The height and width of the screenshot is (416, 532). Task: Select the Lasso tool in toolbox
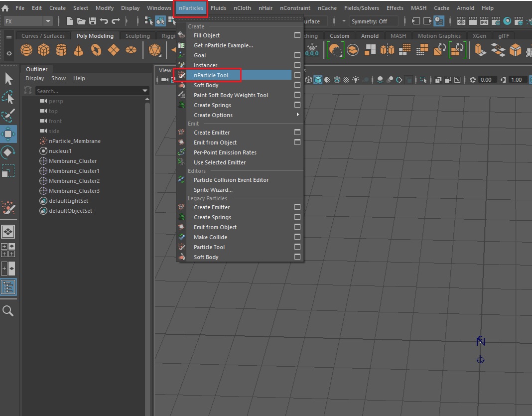tap(8, 97)
